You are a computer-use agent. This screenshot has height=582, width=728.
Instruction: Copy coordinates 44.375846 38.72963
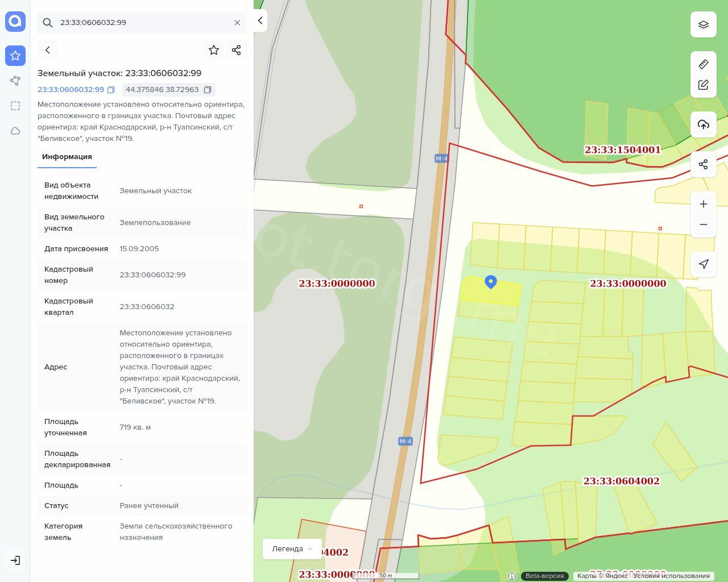tap(208, 90)
